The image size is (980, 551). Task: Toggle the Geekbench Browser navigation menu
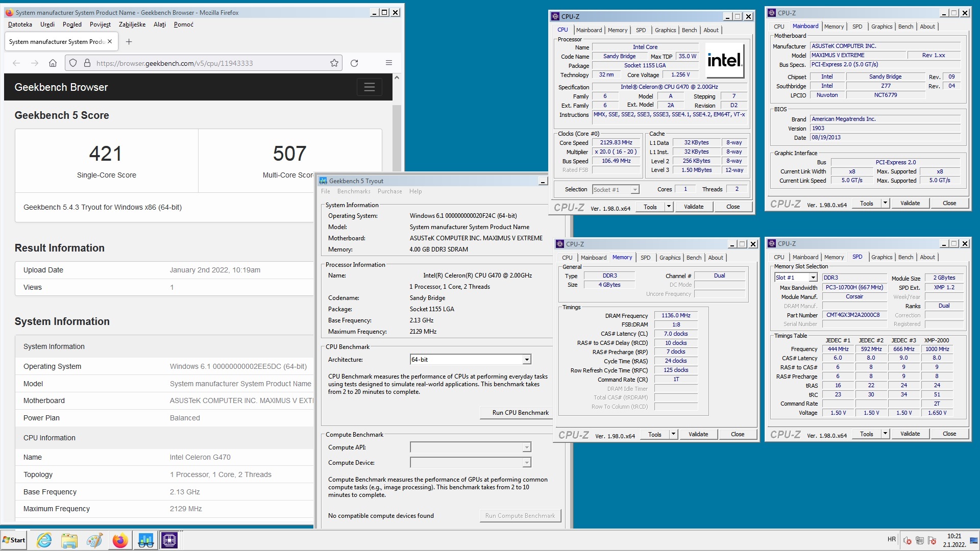click(370, 87)
